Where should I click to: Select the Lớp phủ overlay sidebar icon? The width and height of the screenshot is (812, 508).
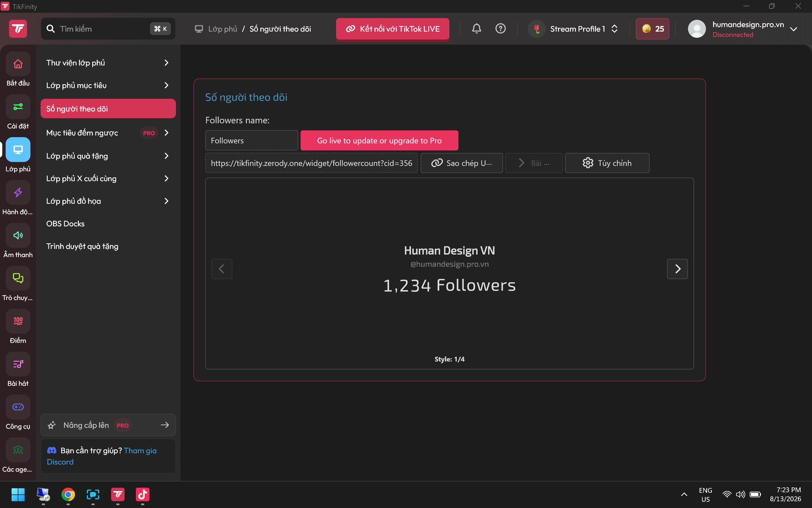tap(18, 150)
